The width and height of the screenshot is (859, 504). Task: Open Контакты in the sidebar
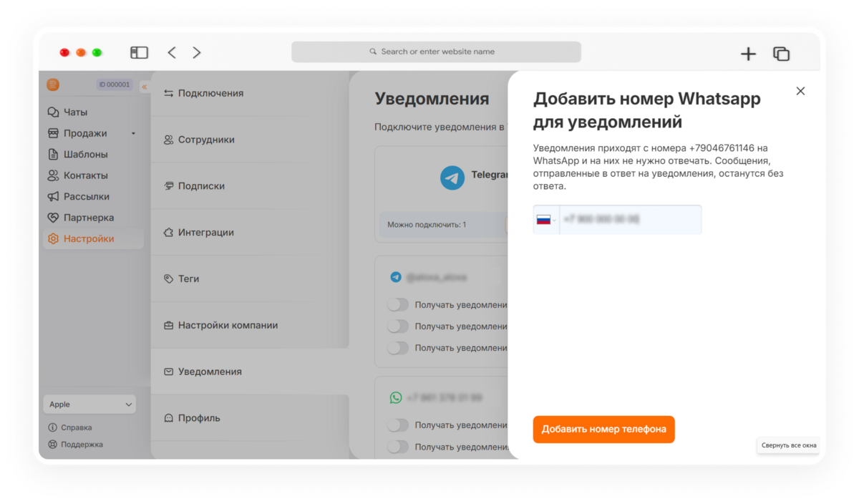point(86,175)
